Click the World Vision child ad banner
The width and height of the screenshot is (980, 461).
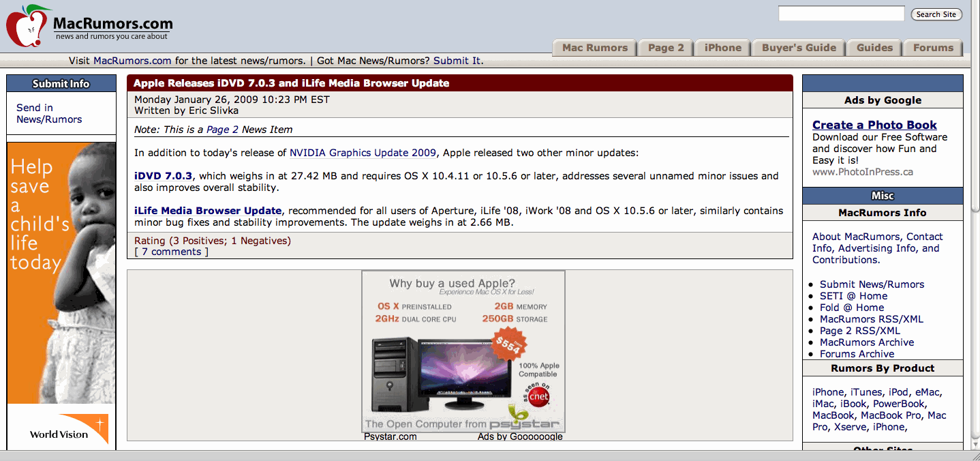click(61, 273)
